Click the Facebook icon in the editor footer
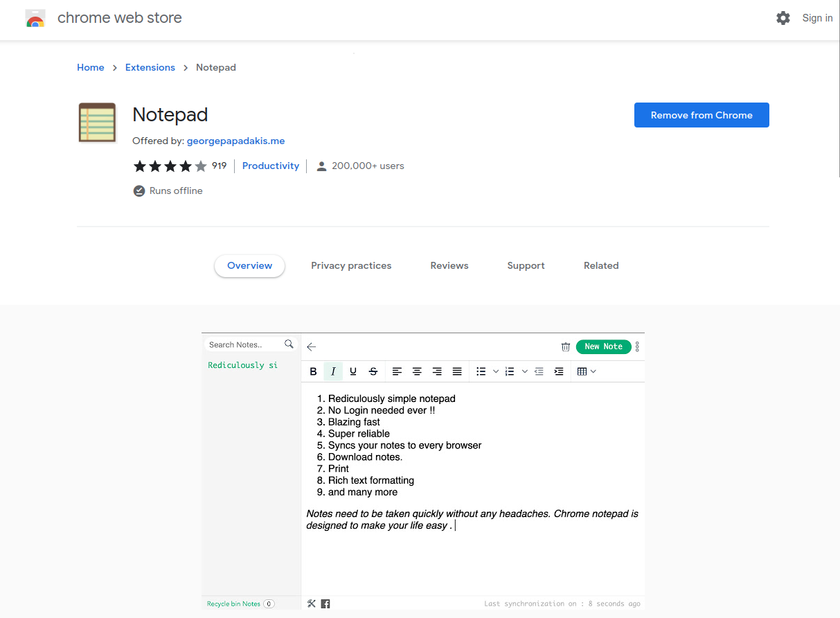Image resolution: width=840 pixels, height=618 pixels. click(325, 603)
